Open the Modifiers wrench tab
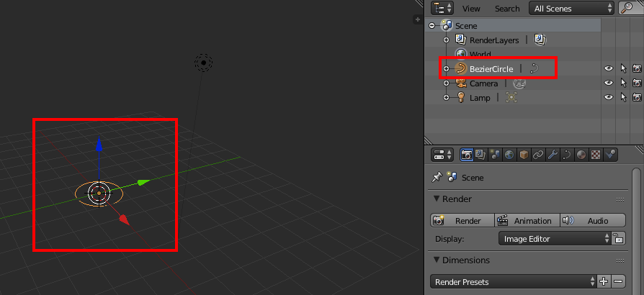This screenshot has width=644, height=295. 553,155
